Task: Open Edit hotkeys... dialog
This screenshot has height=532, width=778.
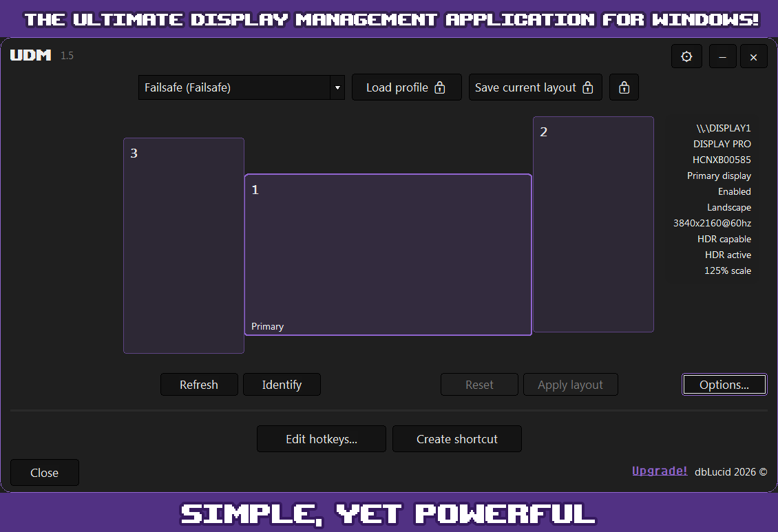Action: 321,439
